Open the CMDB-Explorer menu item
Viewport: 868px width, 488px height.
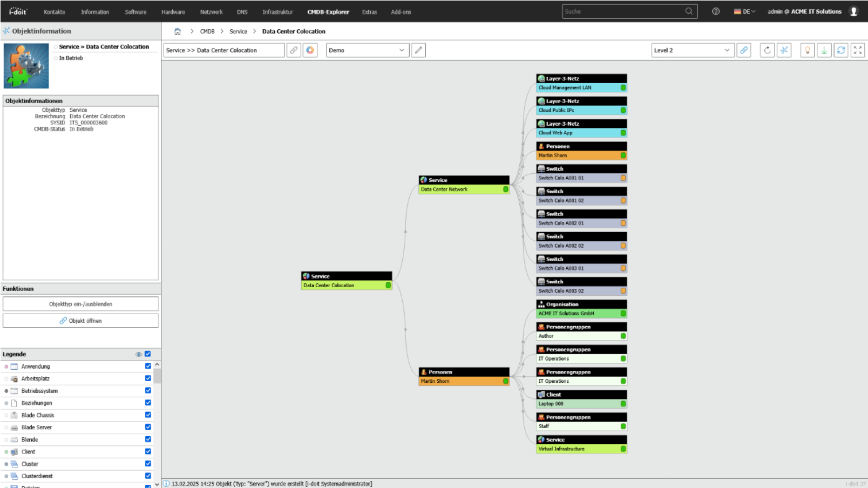pos(328,11)
